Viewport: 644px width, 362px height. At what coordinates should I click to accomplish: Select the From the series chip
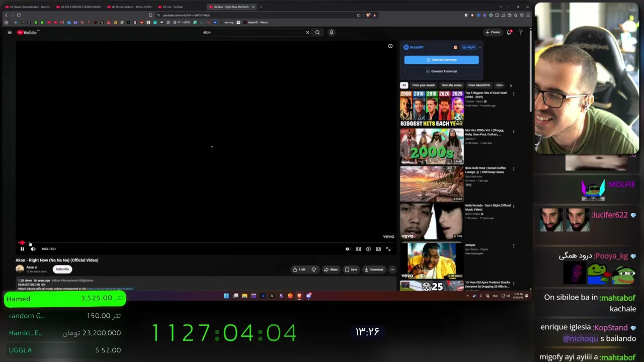pyautogui.click(x=451, y=85)
